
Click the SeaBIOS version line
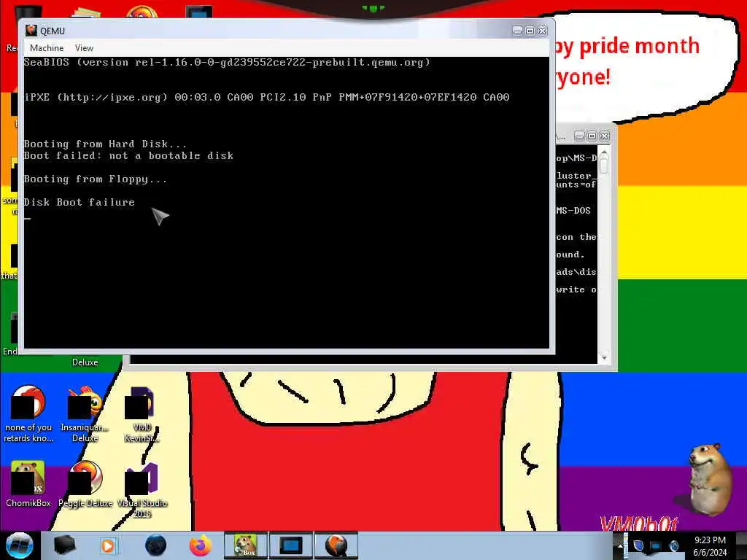click(x=227, y=63)
